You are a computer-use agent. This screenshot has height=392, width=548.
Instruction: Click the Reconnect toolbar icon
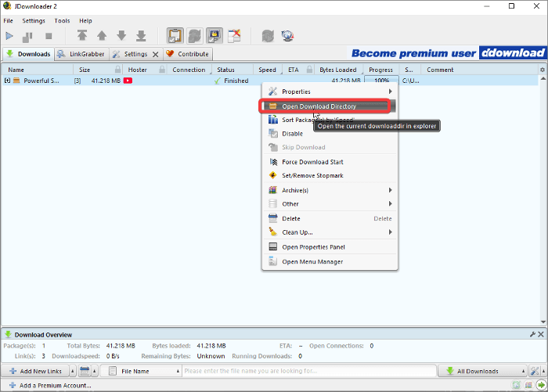[269, 36]
